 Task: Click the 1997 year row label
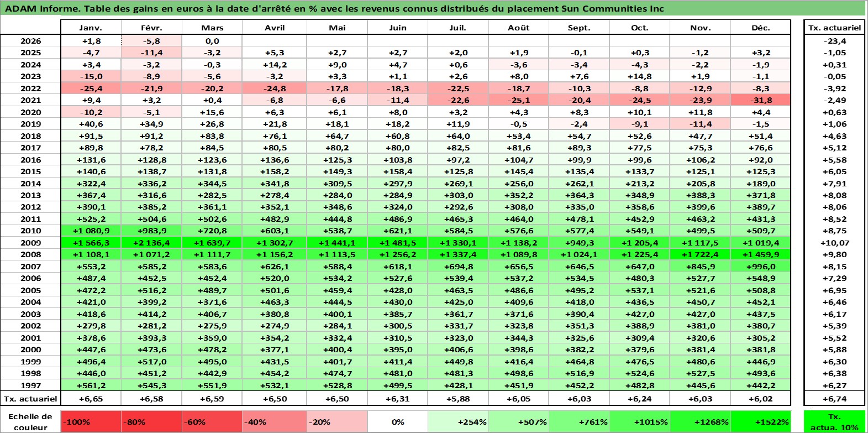click(x=30, y=385)
